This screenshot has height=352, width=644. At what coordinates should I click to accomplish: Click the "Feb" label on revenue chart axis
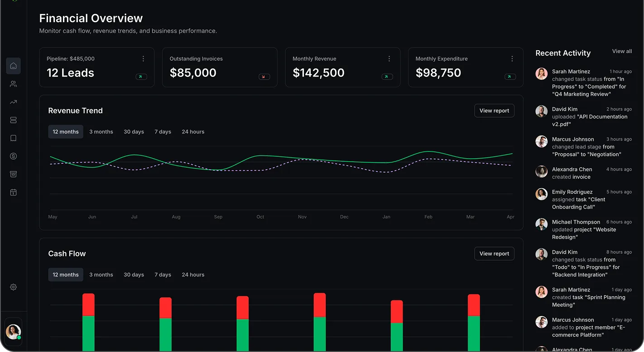(x=428, y=217)
